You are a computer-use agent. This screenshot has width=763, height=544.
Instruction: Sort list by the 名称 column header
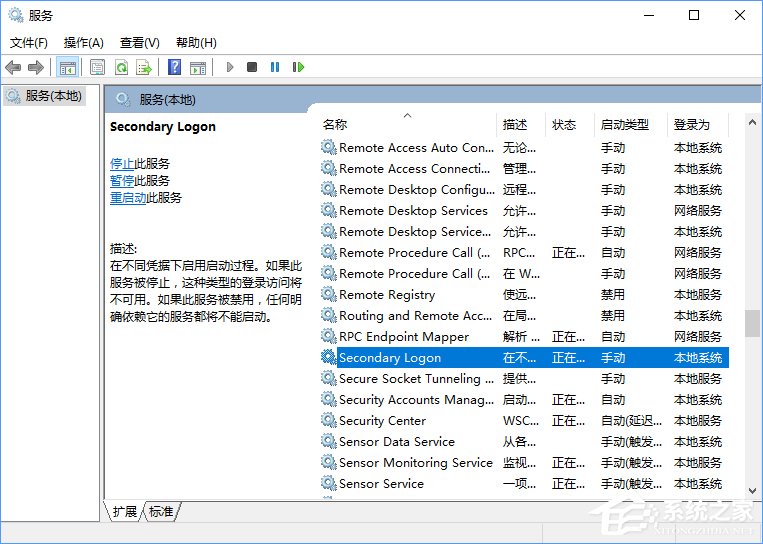[x=335, y=125]
